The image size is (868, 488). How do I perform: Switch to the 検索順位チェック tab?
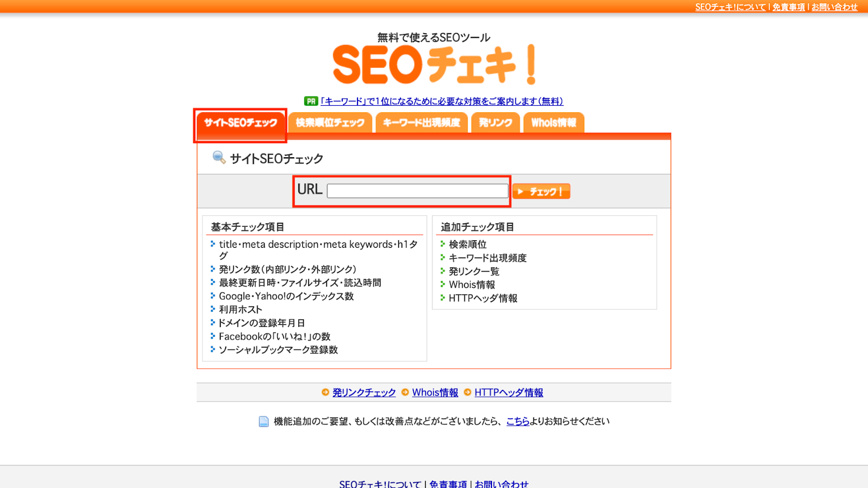330,123
